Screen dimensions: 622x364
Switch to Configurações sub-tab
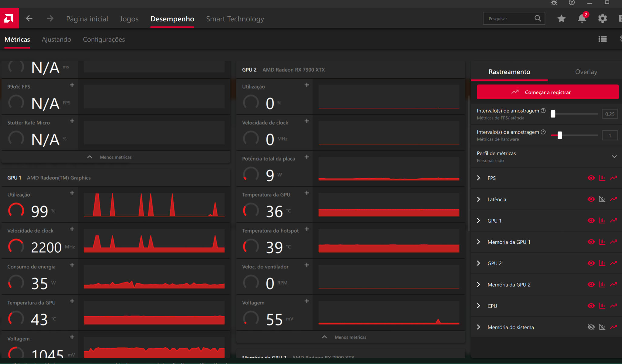tap(104, 39)
